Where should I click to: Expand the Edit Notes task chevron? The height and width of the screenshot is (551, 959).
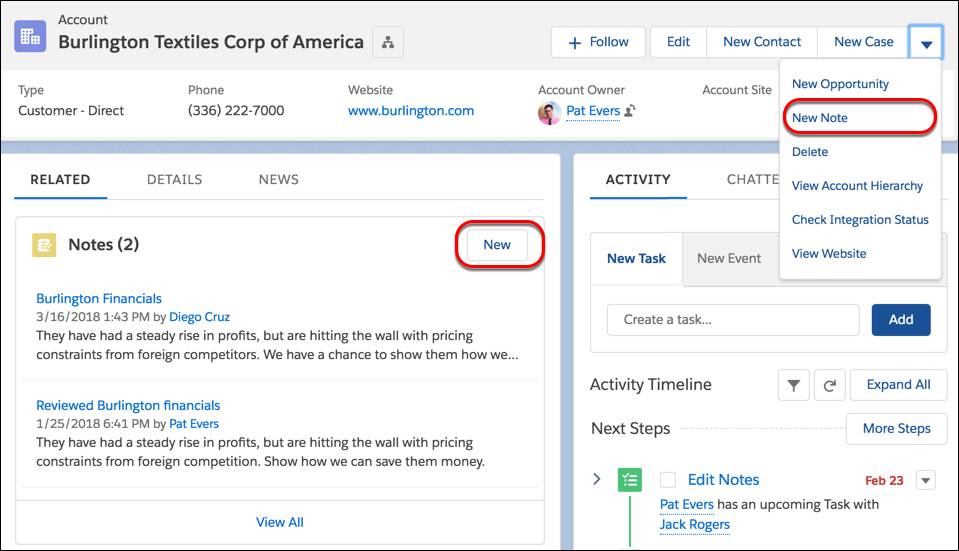point(597,479)
